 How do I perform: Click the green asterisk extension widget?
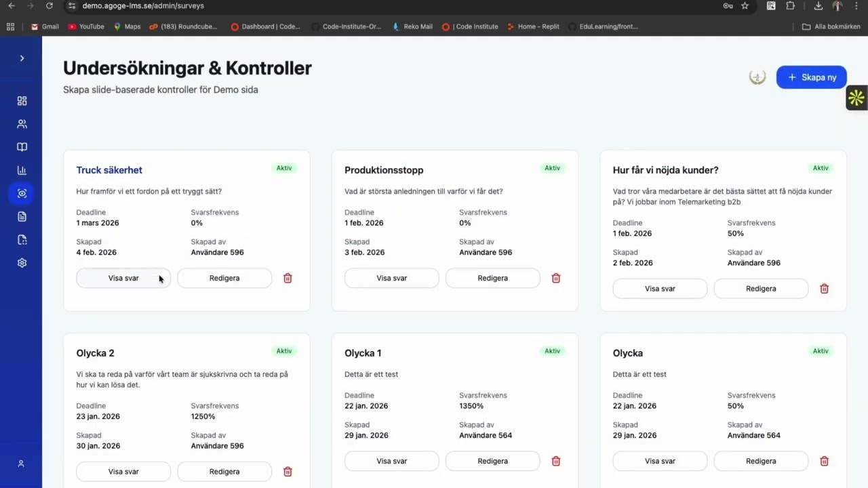[x=856, y=98]
